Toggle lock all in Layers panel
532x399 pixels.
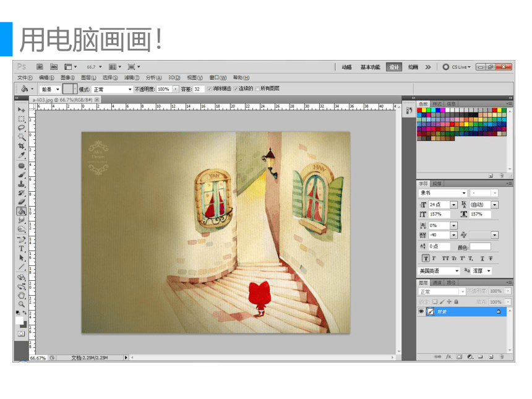(457, 302)
